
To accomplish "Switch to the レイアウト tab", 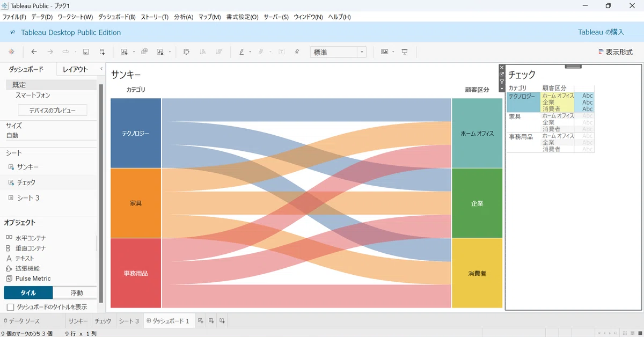I will tap(75, 69).
